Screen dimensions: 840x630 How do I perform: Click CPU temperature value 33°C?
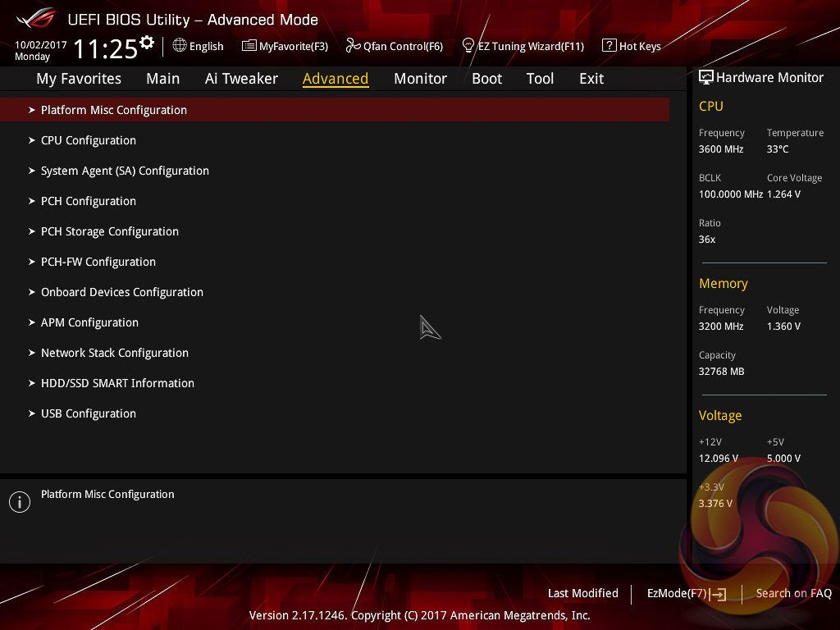pyautogui.click(x=778, y=149)
